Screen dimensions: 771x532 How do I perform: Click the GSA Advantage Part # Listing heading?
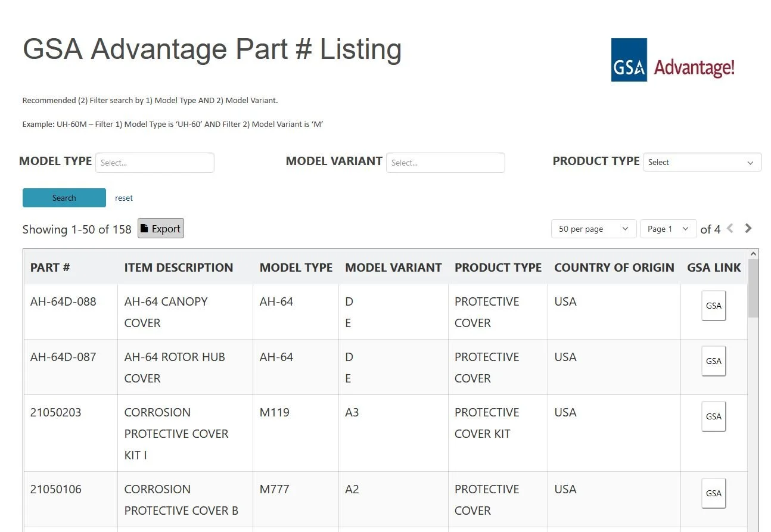click(x=212, y=49)
